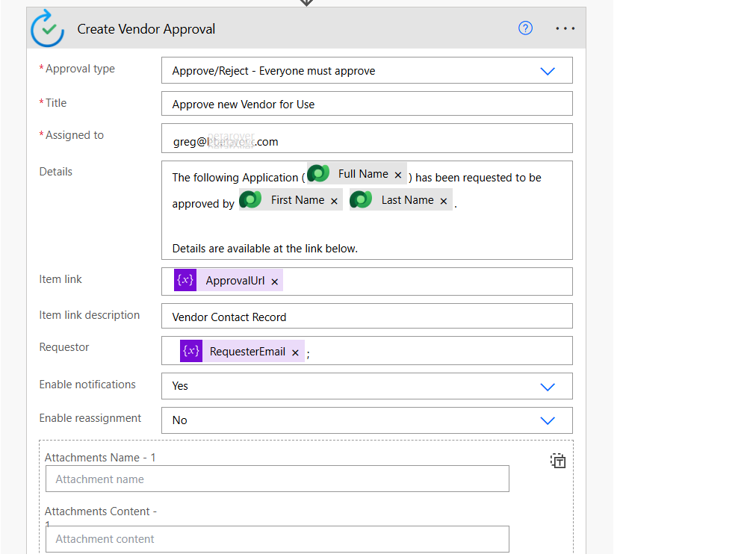The height and width of the screenshot is (560, 747).
Task: Remove the First Name token
Action: [x=334, y=201]
